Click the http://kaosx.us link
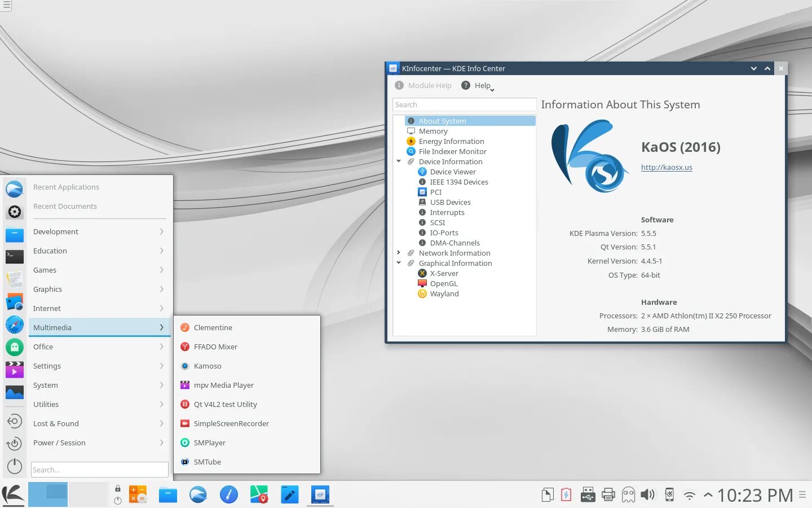 click(x=667, y=167)
